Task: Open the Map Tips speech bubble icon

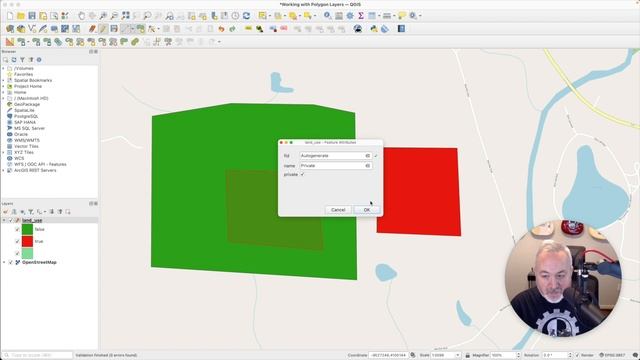Action: (x=402, y=16)
